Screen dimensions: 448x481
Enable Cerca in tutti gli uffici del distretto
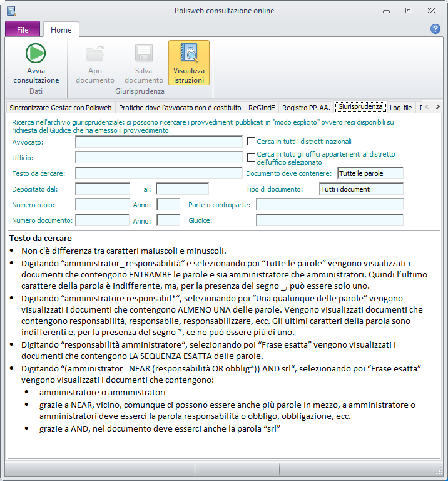(x=251, y=157)
